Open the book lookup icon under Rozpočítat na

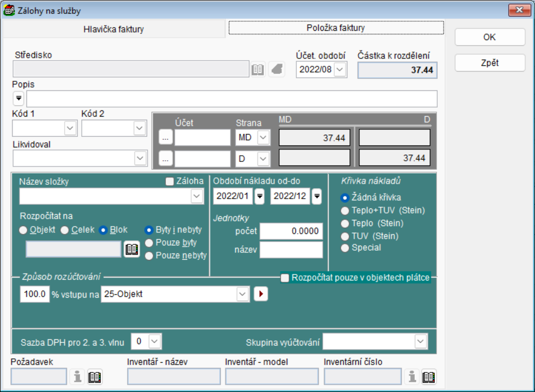point(132,249)
